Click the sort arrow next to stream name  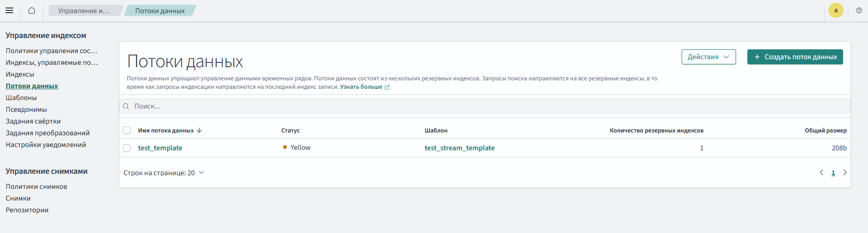[x=200, y=130]
